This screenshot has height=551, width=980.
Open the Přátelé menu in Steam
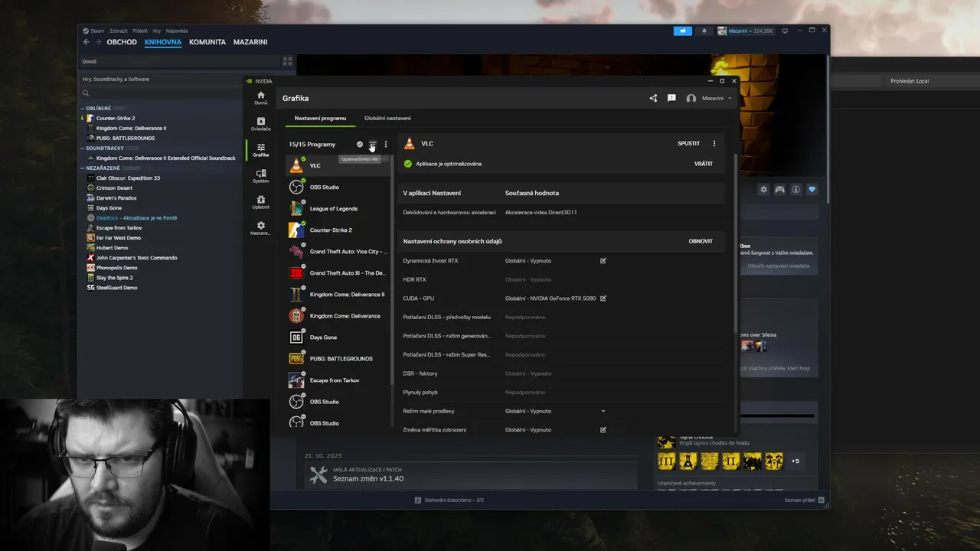click(140, 31)
